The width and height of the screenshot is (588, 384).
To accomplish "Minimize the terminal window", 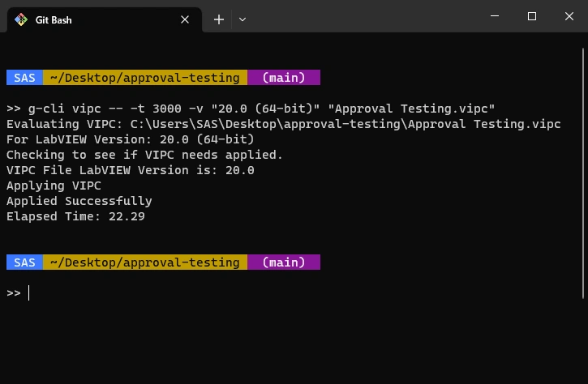I will point(495,16).
